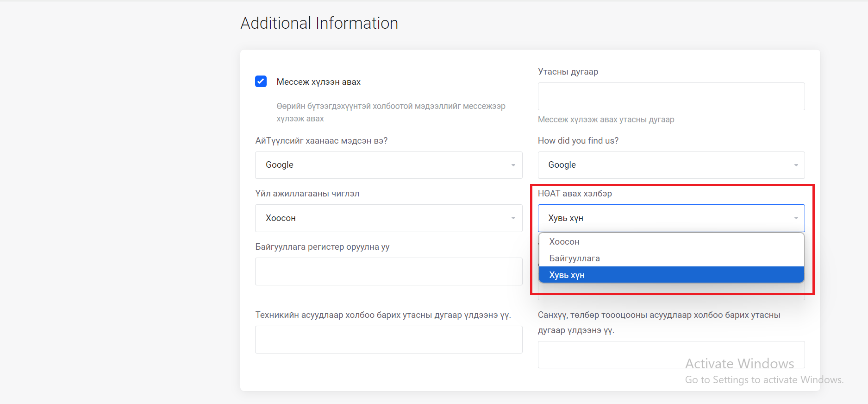Click the arrow of the How did you find us dropdown
Screen dimensions: 868x404
tap(796, 165)
